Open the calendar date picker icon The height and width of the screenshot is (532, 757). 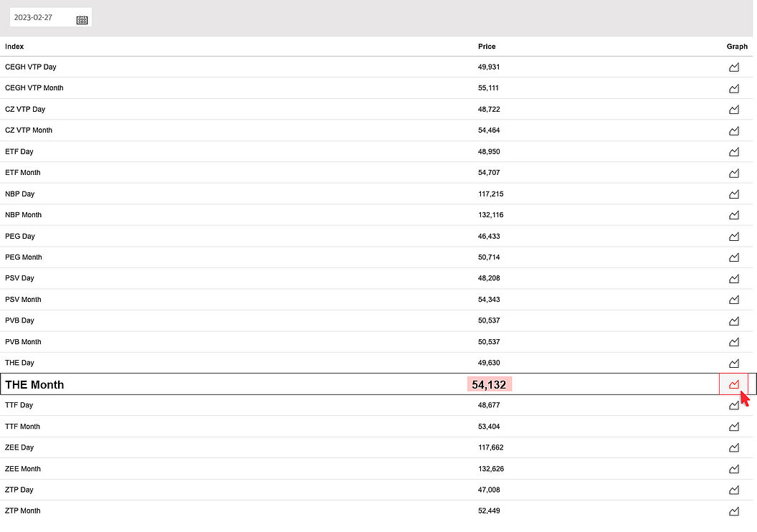(x=82, y=20)
